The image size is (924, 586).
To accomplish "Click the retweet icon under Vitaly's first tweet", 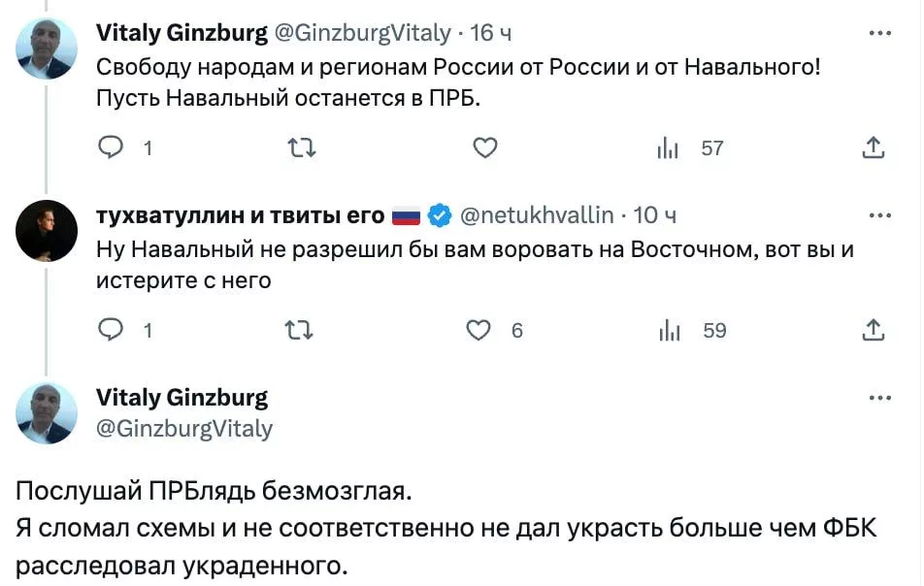I will pos(302,147).
